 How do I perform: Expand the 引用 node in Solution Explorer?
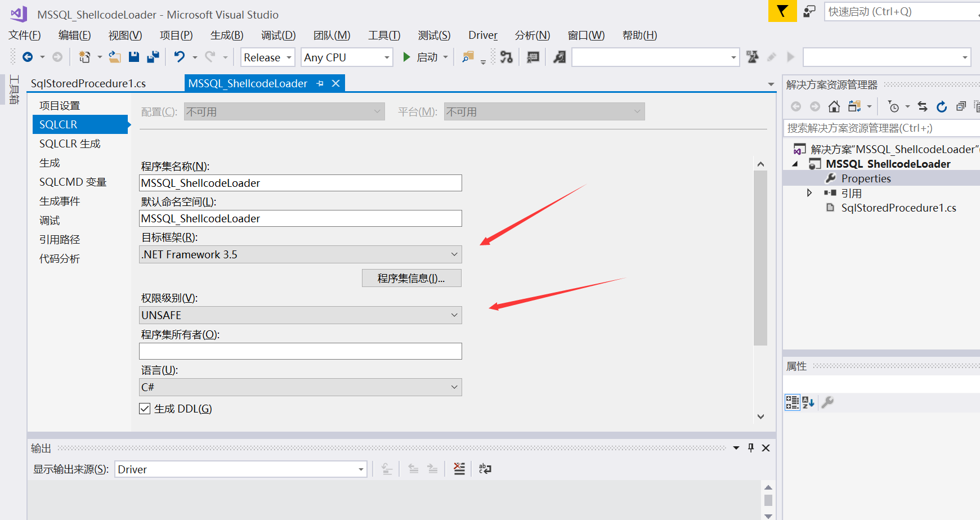pyautogui.click(x=809, y=192)
